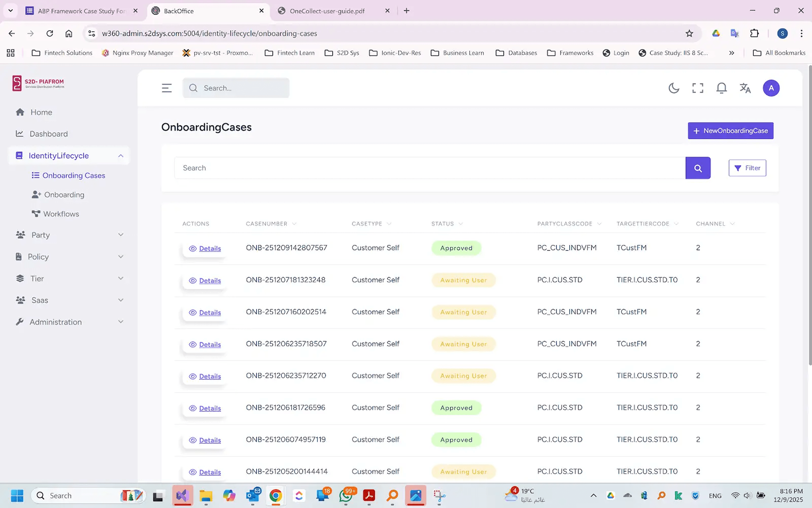This screenshot has height=508, width=812.
Task: Click the S2D Platform logo
Action: tap(38, 83)
